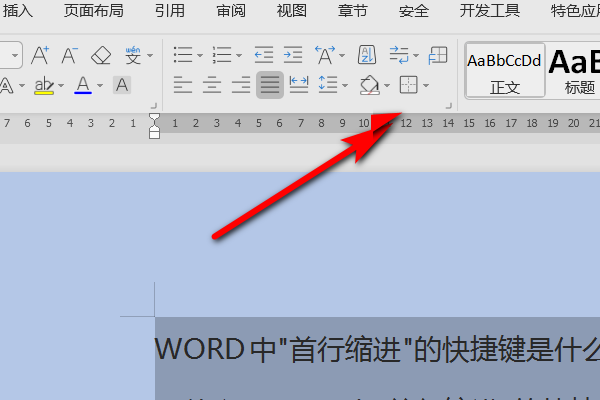Open the 插入 tab
This screenshot has height=400, width=600.
pyautogui.click(x=17, y=11)
